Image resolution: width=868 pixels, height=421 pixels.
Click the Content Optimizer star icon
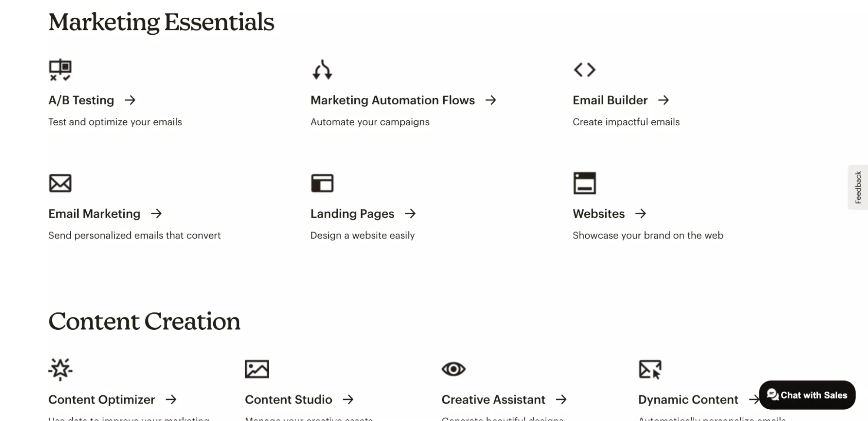[x=60, y=369]
